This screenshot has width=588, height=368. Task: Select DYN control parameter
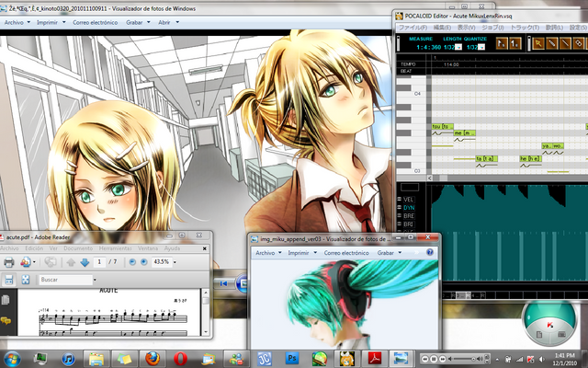click(x=408, y=208)
